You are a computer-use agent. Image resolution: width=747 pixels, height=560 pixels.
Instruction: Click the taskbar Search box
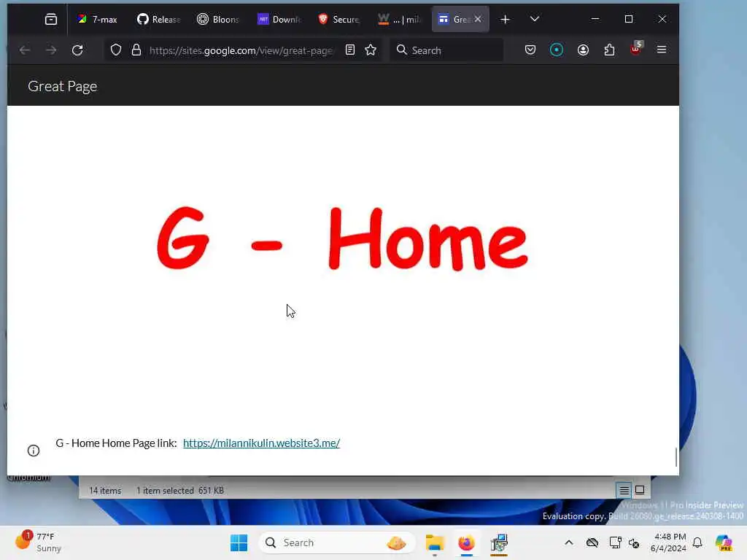click(336, 542)
